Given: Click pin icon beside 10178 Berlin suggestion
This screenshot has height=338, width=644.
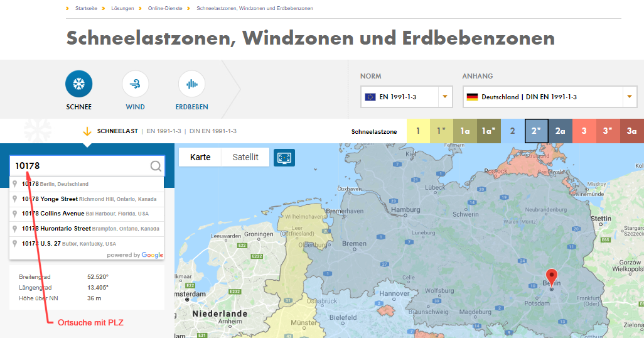Looking at the screenshot, I should click(15, 184).
